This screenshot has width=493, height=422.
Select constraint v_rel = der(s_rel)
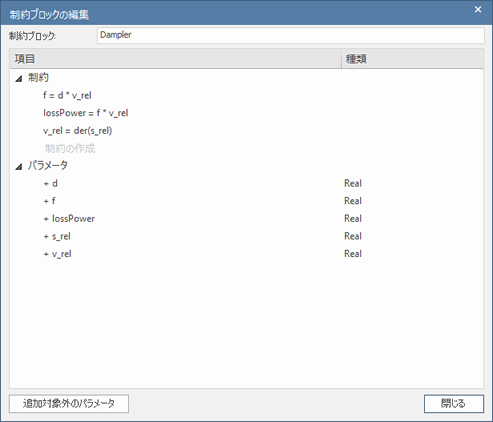coord(78,131)
